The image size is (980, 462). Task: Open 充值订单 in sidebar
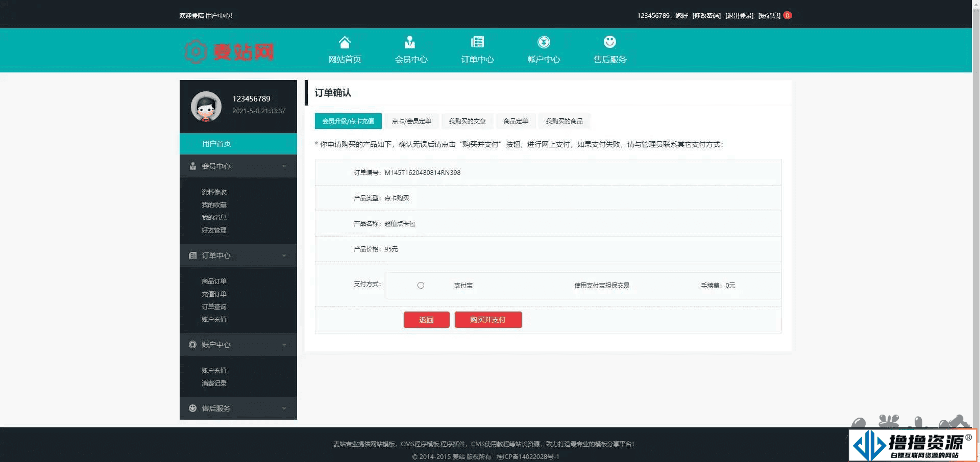[214, 294]
